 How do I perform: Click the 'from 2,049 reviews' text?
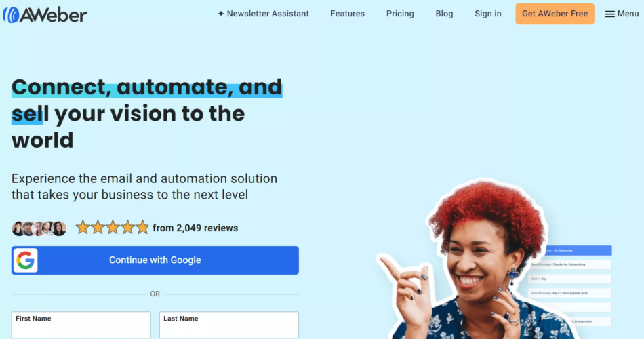coord(195,228)
